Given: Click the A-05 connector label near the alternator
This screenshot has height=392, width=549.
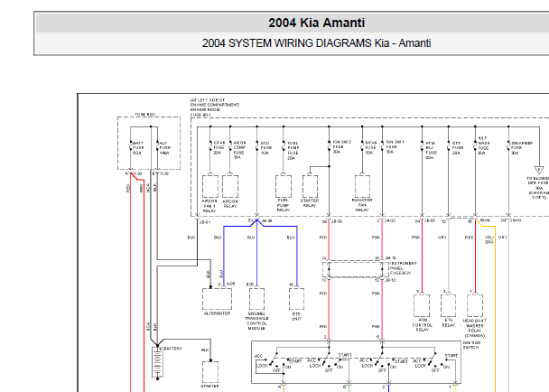Looking at the screenshot, I should click(x=230, y=284).
